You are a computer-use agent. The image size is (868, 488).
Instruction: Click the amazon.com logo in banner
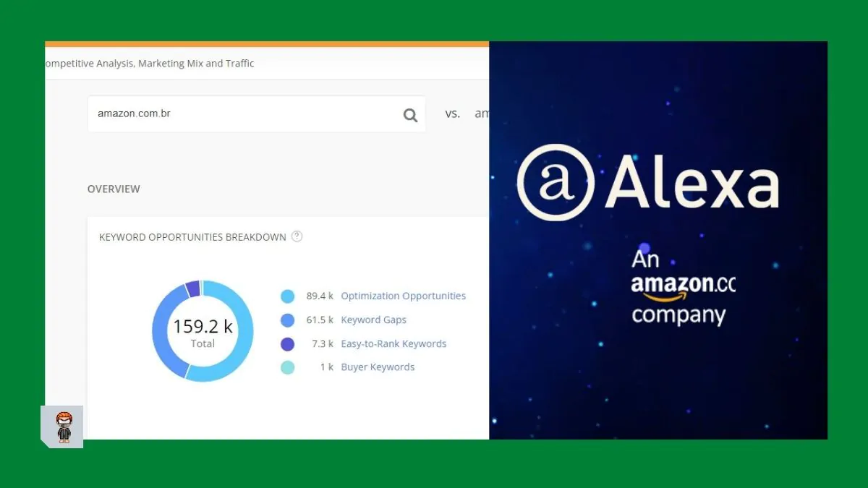(x=683, y=286)
